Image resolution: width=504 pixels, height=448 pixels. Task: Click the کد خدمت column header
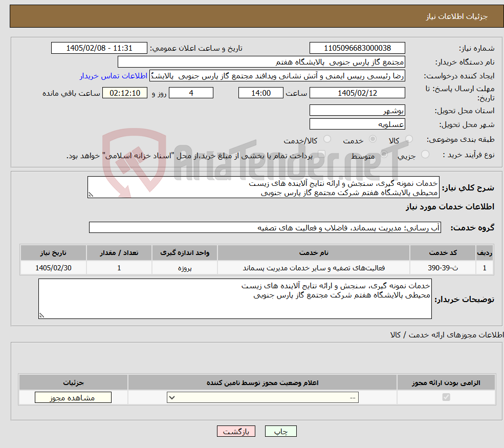click(x=443, y=253)
